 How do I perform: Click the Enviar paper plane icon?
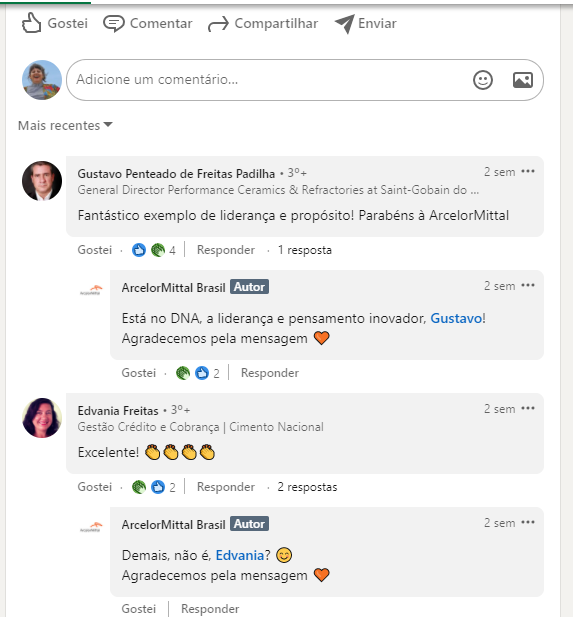click(345, 24)
